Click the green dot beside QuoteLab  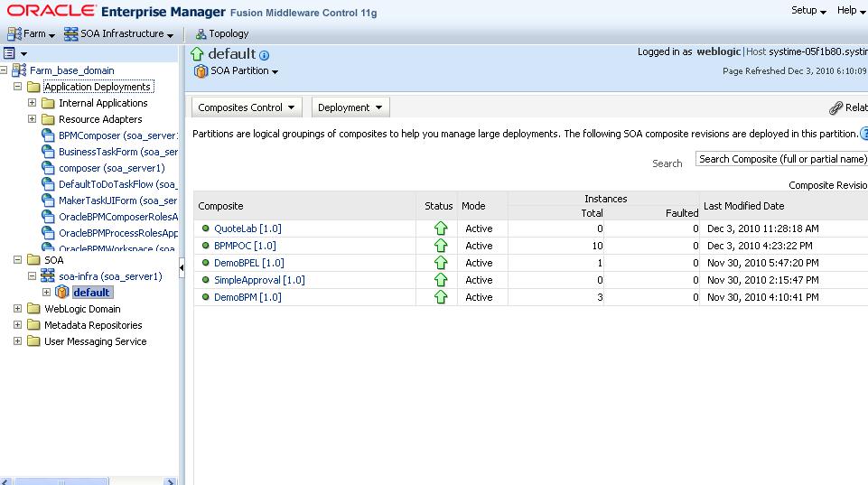point(205,229)
